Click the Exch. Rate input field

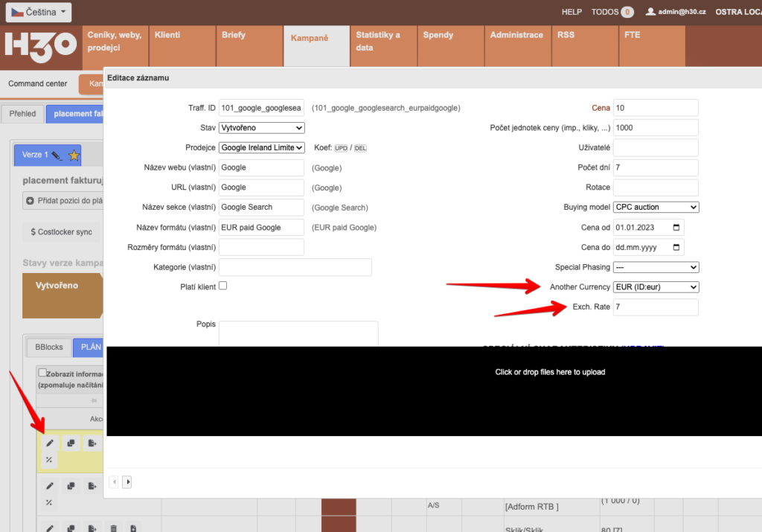point(656,307)
